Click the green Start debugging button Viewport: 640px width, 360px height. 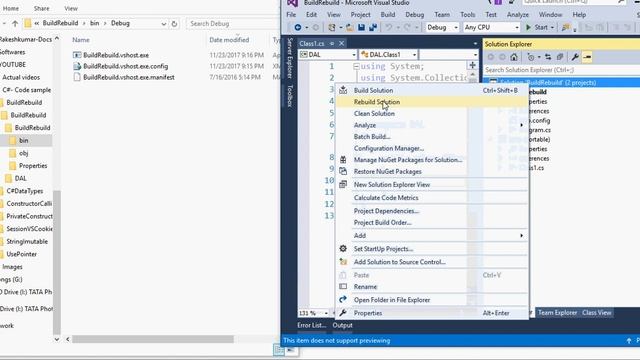click(537, 27)
